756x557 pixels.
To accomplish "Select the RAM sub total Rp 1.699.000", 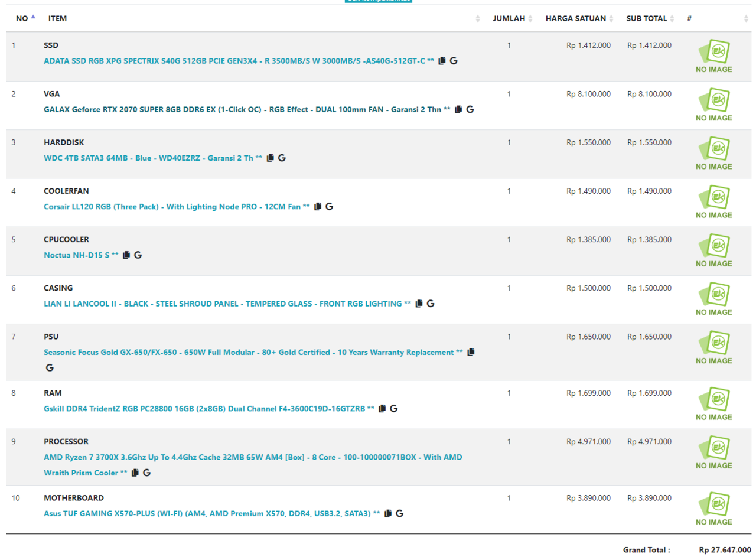I will coord(649,393).
